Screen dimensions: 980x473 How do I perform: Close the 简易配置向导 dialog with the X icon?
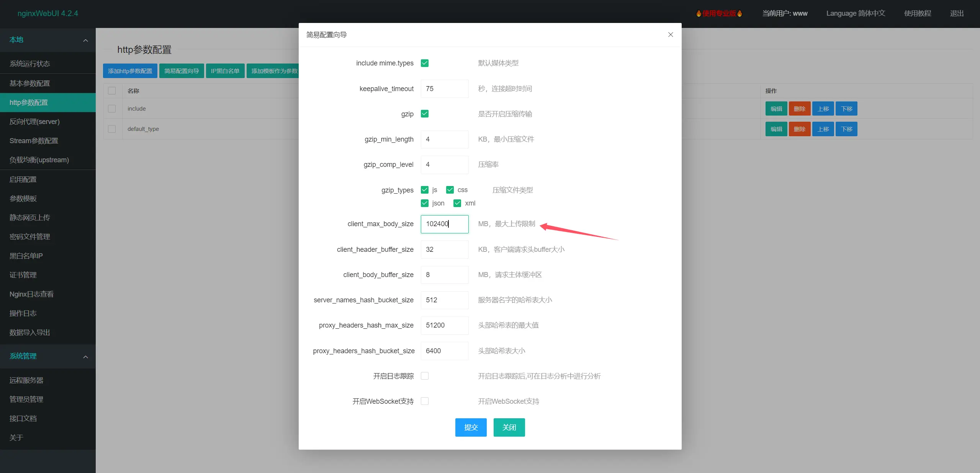670,34
